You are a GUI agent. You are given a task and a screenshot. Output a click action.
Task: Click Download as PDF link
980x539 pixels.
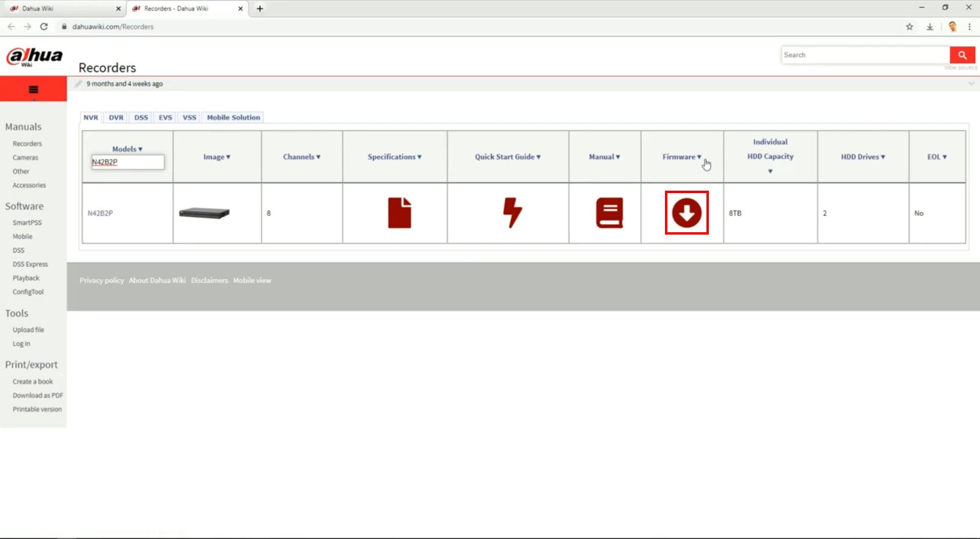(x=38, y=395)
